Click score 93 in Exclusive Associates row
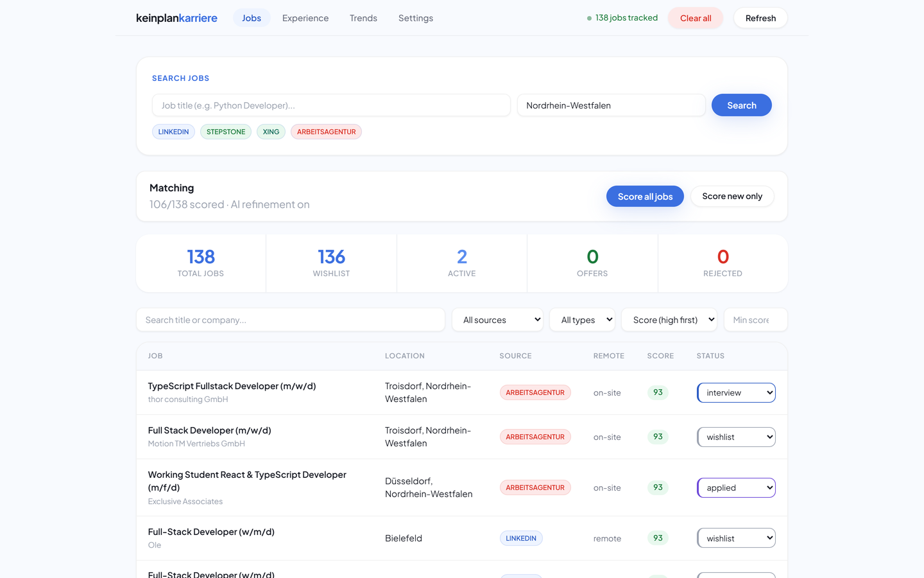This screenshot has width=924, height=578. point(658,487)
